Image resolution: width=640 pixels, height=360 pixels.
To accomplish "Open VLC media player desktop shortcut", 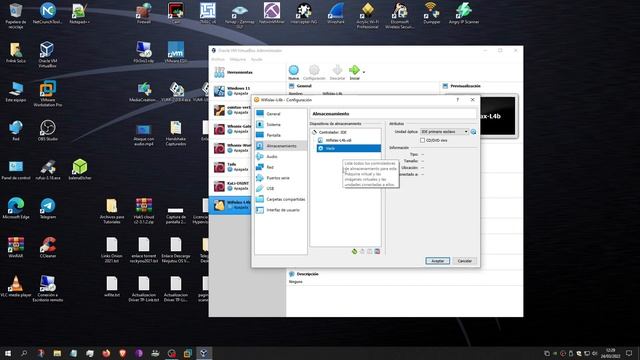I will coord(16,287).
